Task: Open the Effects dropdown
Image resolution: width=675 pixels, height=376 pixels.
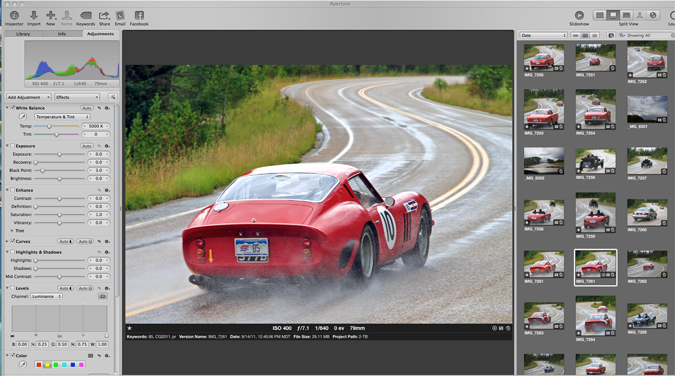Action: pos(77,97)
